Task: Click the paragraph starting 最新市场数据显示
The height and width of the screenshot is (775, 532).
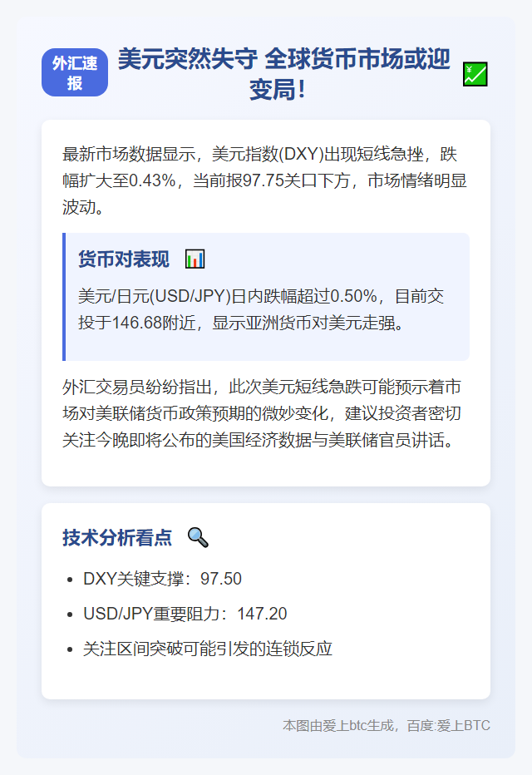Action: click(265, 180)
